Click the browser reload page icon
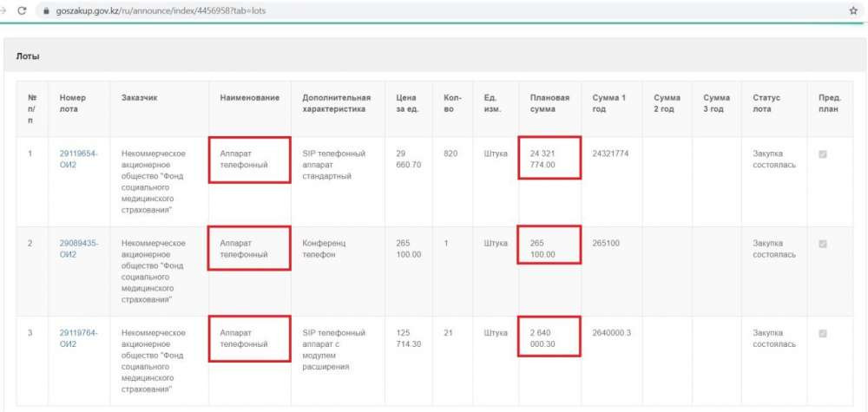Viewport: 868px width, 412px height. (22, 10)
